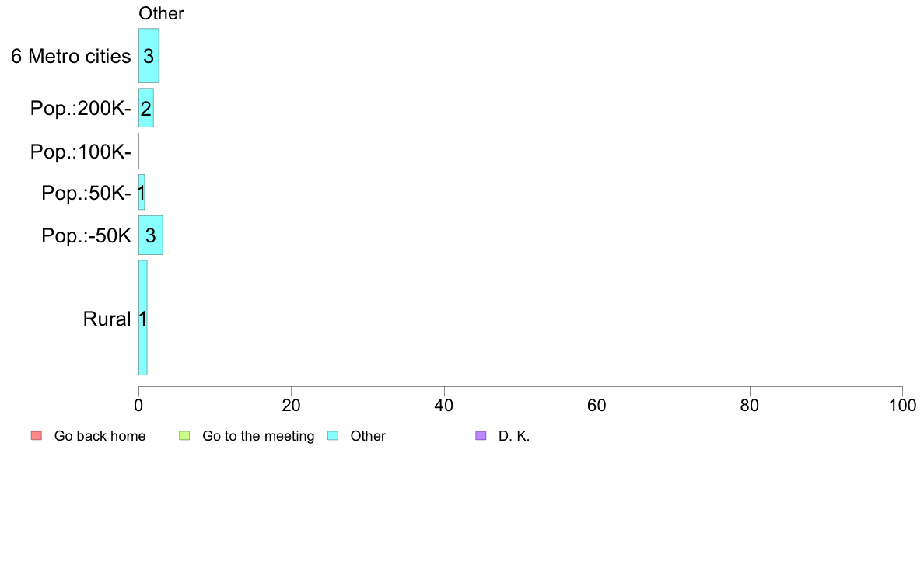Click the Rural axis category label
This screenshot has height=572, width=924.
(107, 319)
